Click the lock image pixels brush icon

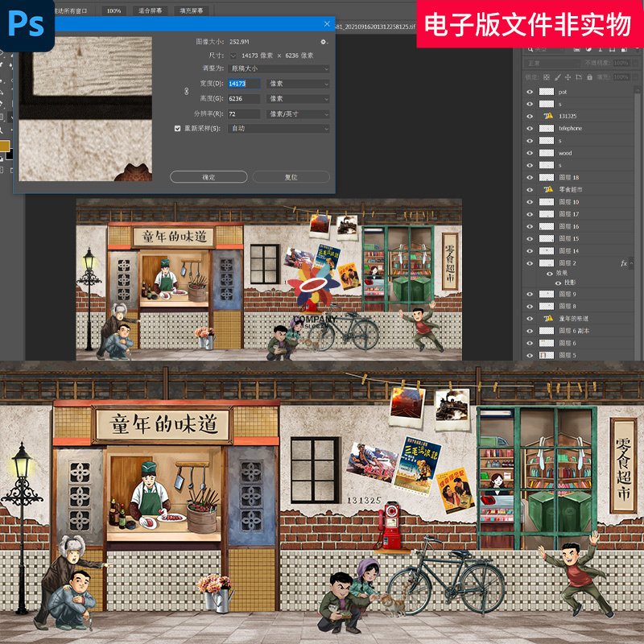(x=557, y=77)
